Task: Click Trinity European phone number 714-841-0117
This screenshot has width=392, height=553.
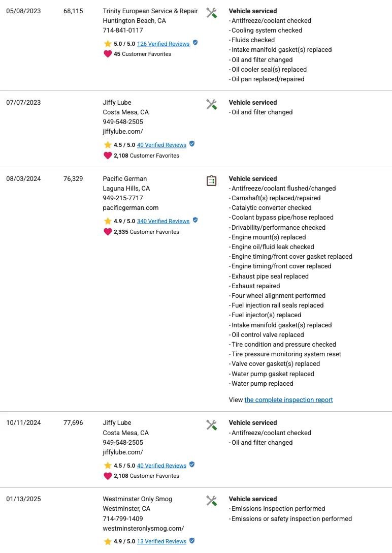Action: [123, 30]
